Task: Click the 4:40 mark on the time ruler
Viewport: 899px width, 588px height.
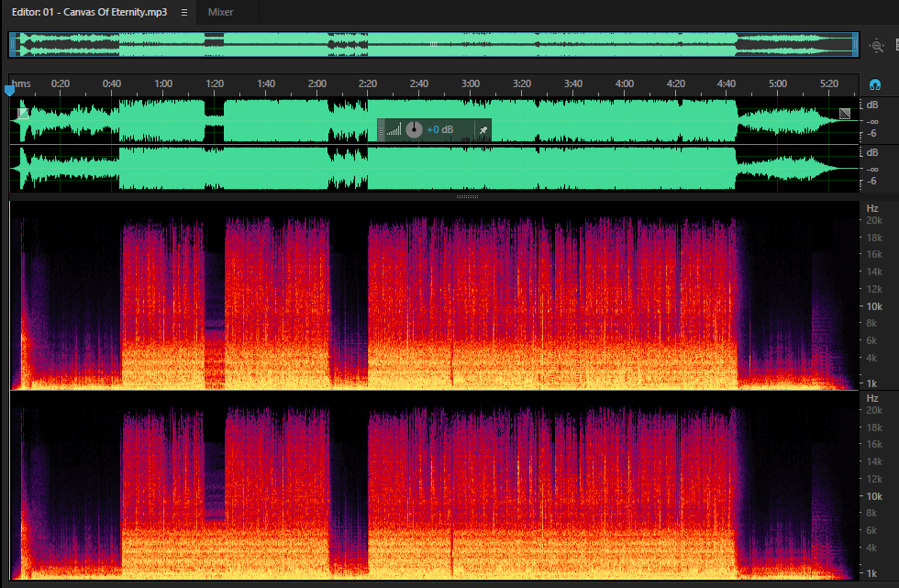Action: point(727,83)
